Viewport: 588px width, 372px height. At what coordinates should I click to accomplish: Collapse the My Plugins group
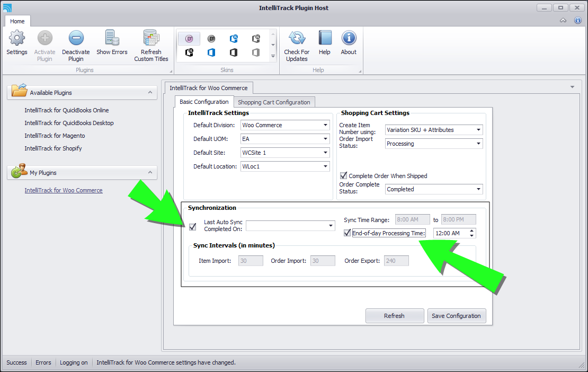point(150,172)
